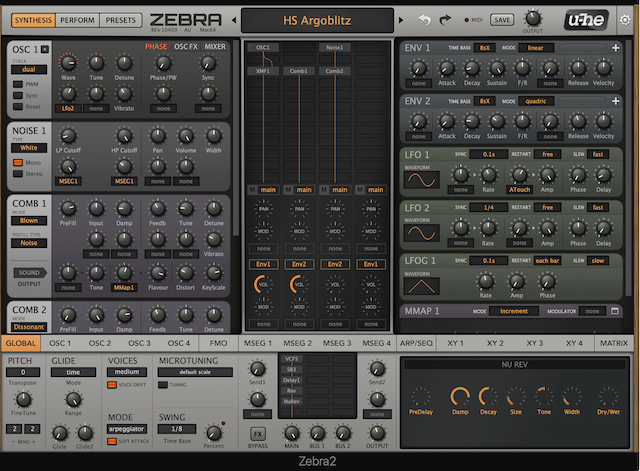Click the Env1 button in first lane
The image size is (640, 471).
coord(263,264)
